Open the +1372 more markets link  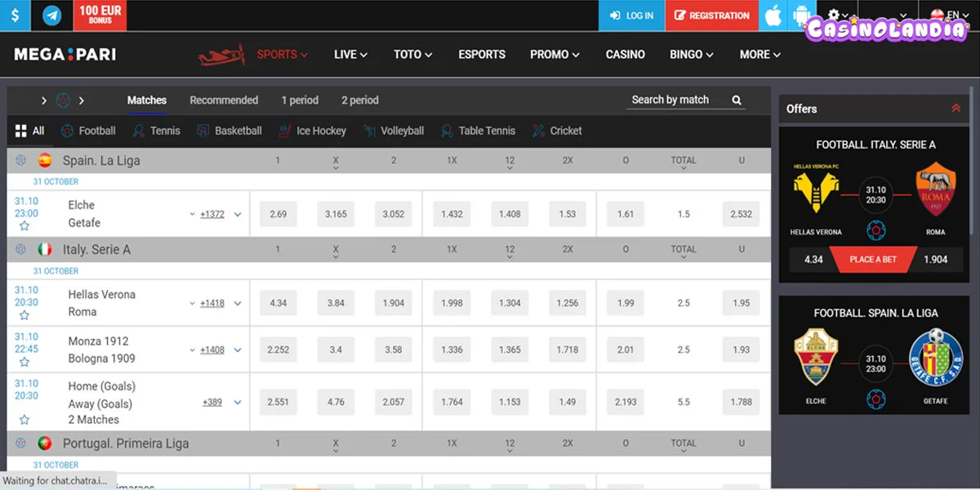(x=212, y=214)
